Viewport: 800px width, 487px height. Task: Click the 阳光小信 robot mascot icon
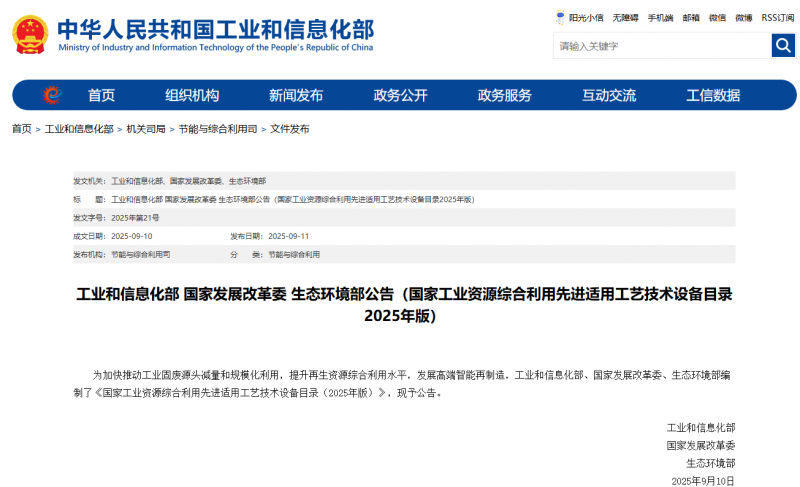pyautogui.click(x=561, y=17)
